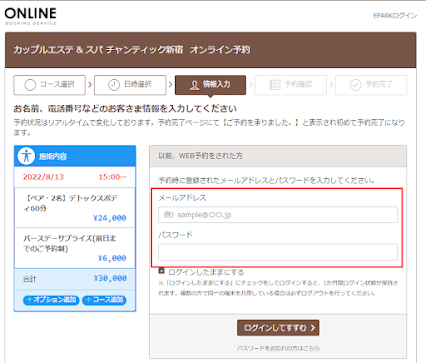This screenshot has height=363, width=426.
Task: Click the ログインしてすすむ button
Action: pyautogui.click(x=278, y=328)
